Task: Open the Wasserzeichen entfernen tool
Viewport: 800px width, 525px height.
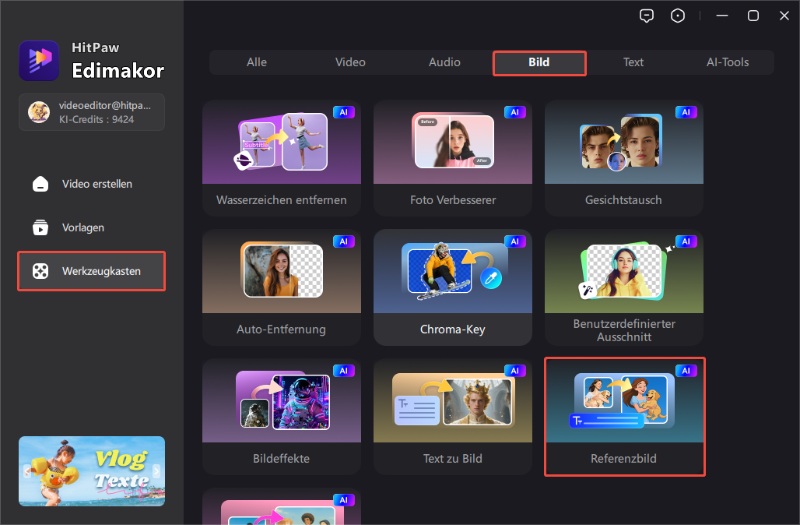Action: point(281,157)
